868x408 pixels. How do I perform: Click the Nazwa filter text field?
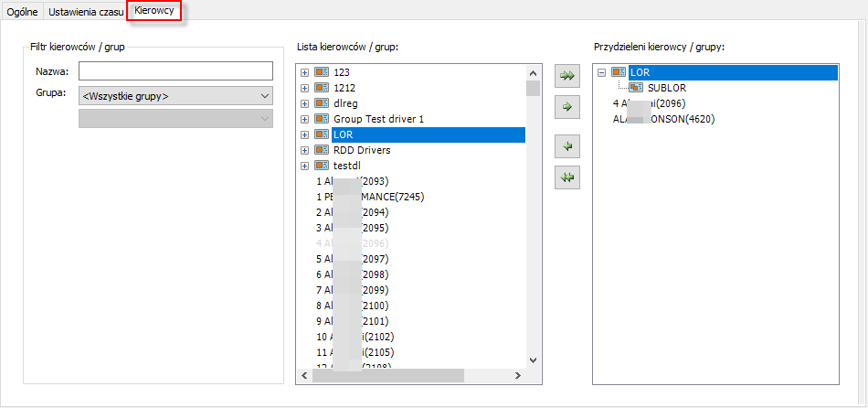tap(175, 71)
